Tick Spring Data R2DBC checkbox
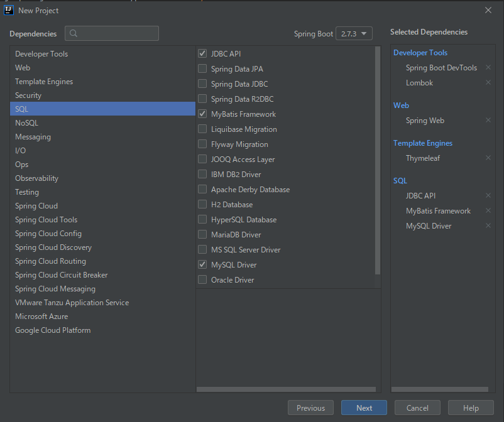This screenshot has height=422, width=504. (x=202, y=99)
